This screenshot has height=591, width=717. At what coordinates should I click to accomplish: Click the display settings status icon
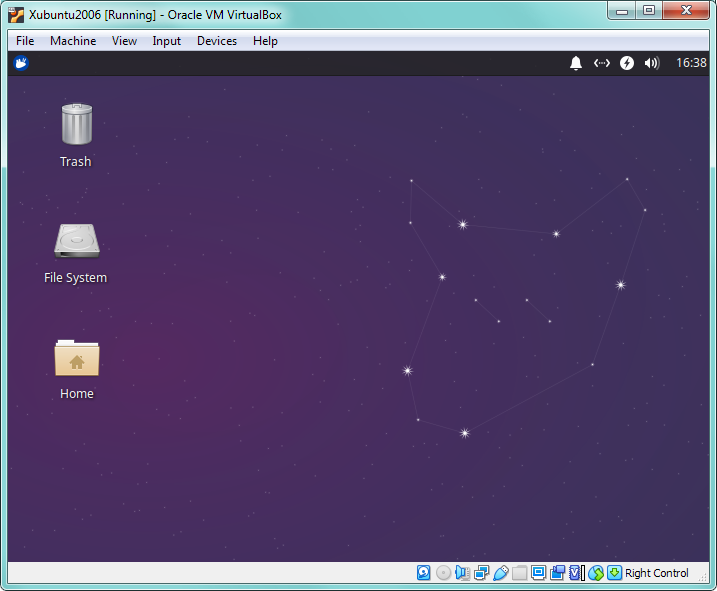(x=539, y=573)
